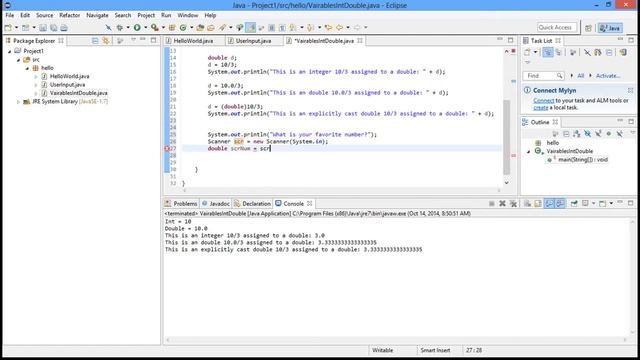Collapse the src folder node
Screen dimensions: 640x360
coord(18,60)
